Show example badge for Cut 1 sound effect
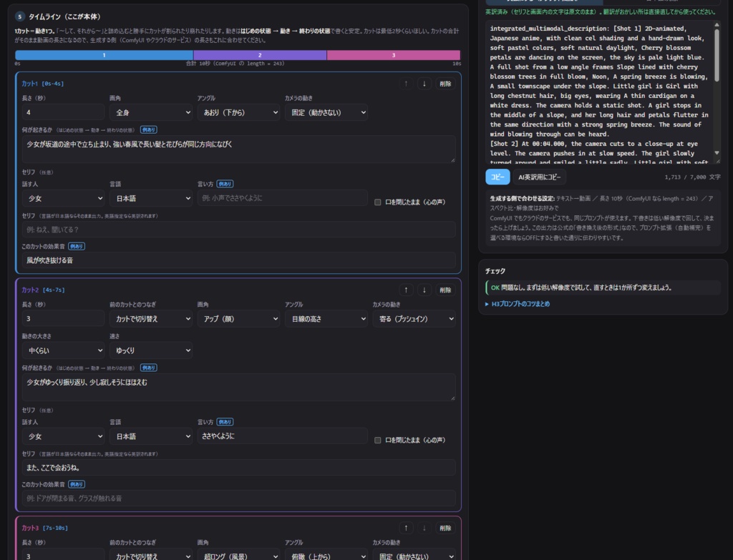This screenshot has width=733, height=560. 76,246
